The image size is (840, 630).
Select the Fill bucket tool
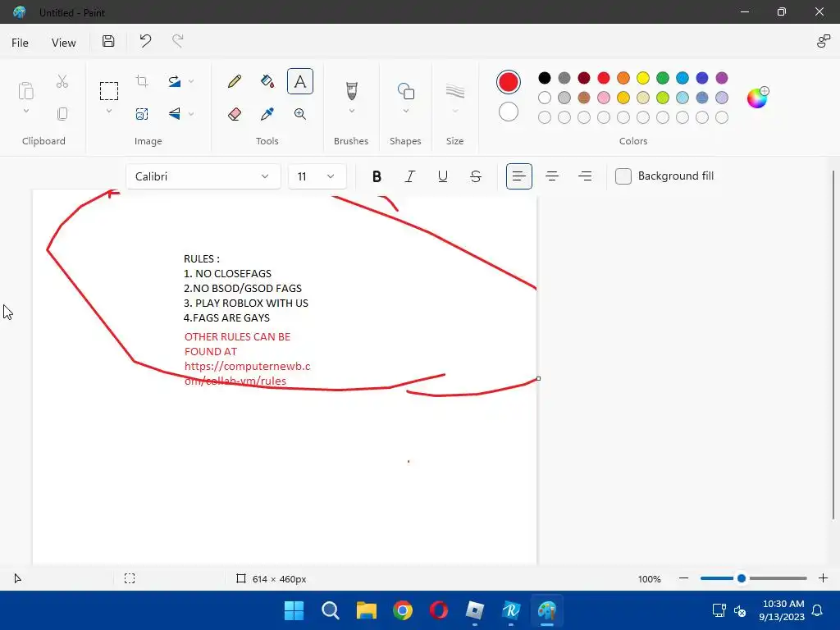(x=267, y=81)
